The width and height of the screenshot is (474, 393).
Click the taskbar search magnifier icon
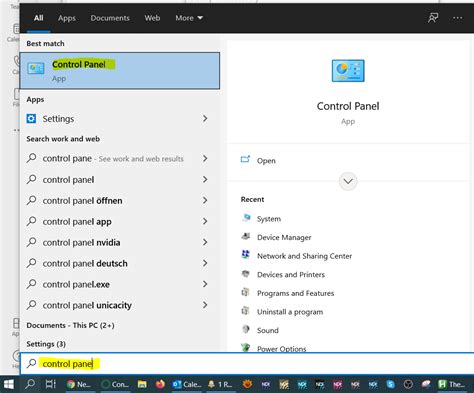(x=30, y=384)
